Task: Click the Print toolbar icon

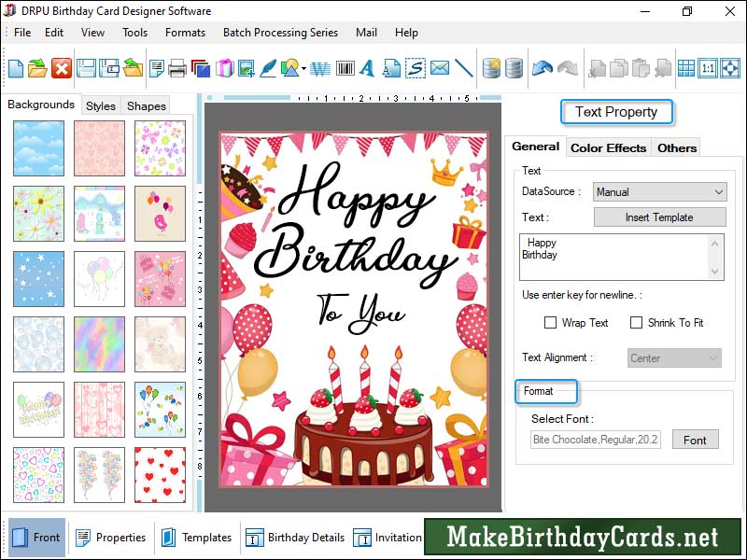Action: (x=176, y=67)
